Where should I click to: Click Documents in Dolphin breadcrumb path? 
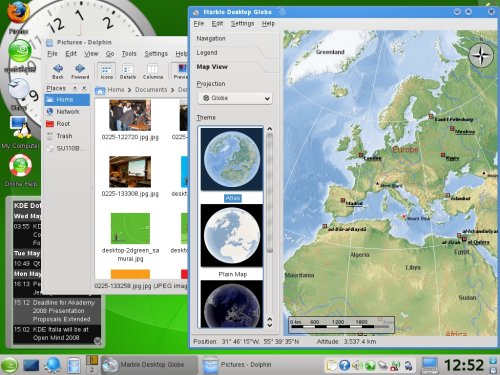(151, 90)
